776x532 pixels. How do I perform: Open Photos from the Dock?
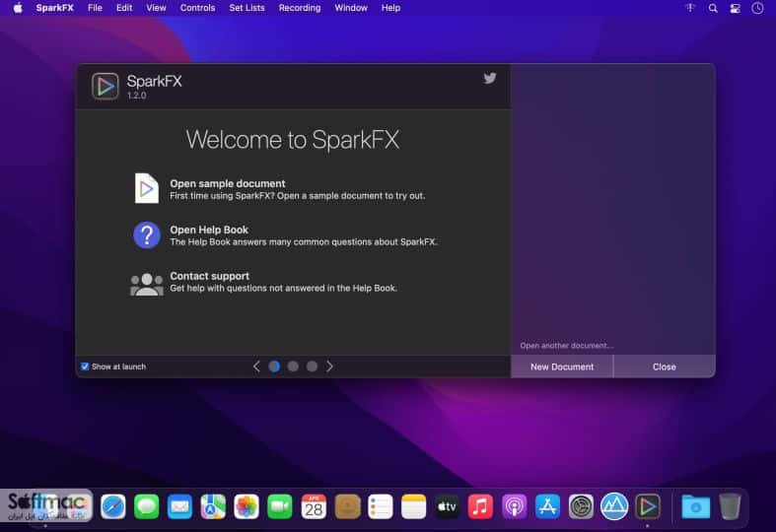[247, 506]
